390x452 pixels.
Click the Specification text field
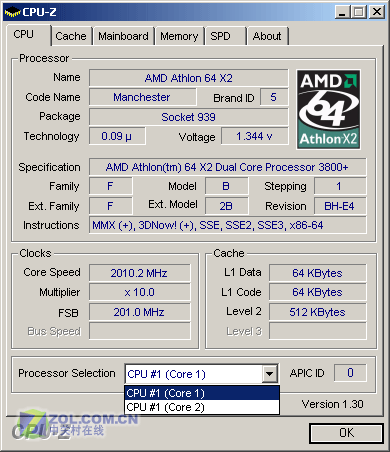coord(227,167)
